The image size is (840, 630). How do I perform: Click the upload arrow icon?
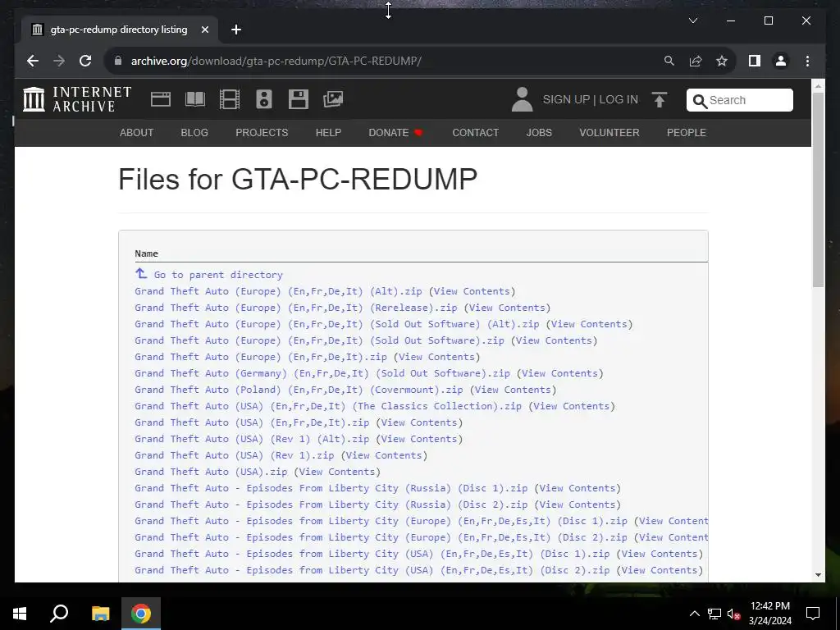click(660, 99)
